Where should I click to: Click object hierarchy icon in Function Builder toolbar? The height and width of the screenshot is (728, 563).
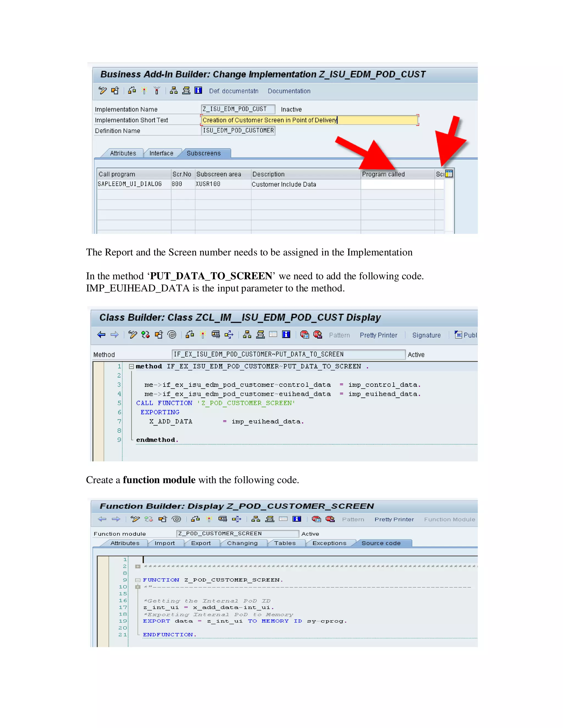(256, 519)
